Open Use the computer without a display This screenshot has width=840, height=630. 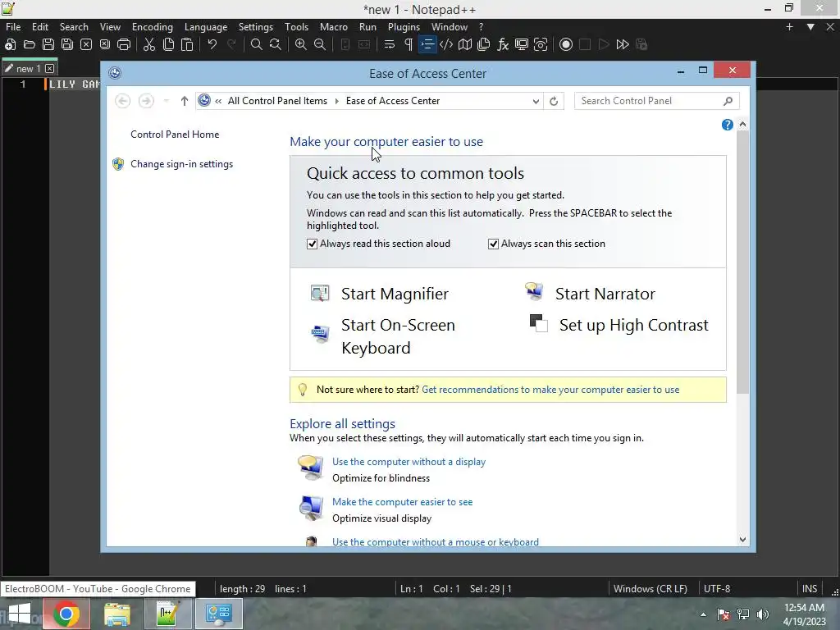click(409, 462)
